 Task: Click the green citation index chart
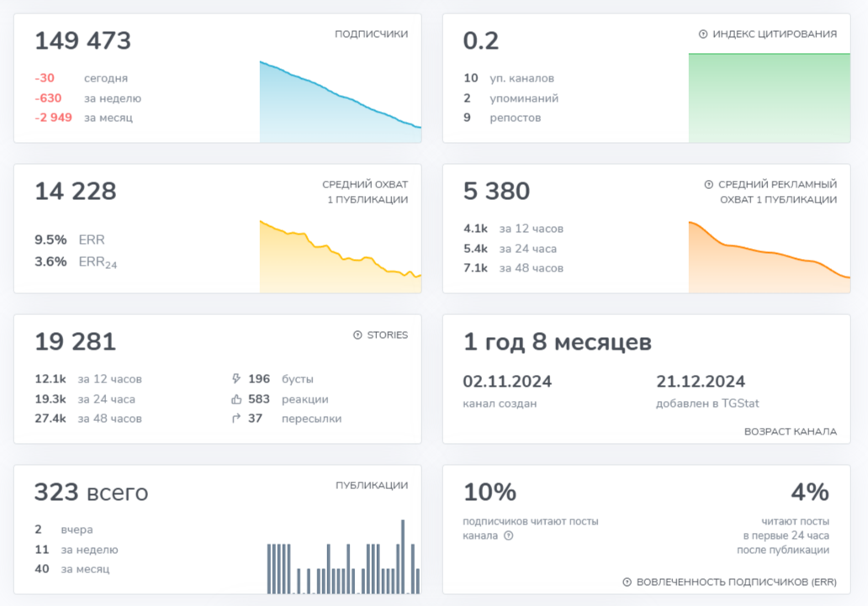tap(770, 98)
